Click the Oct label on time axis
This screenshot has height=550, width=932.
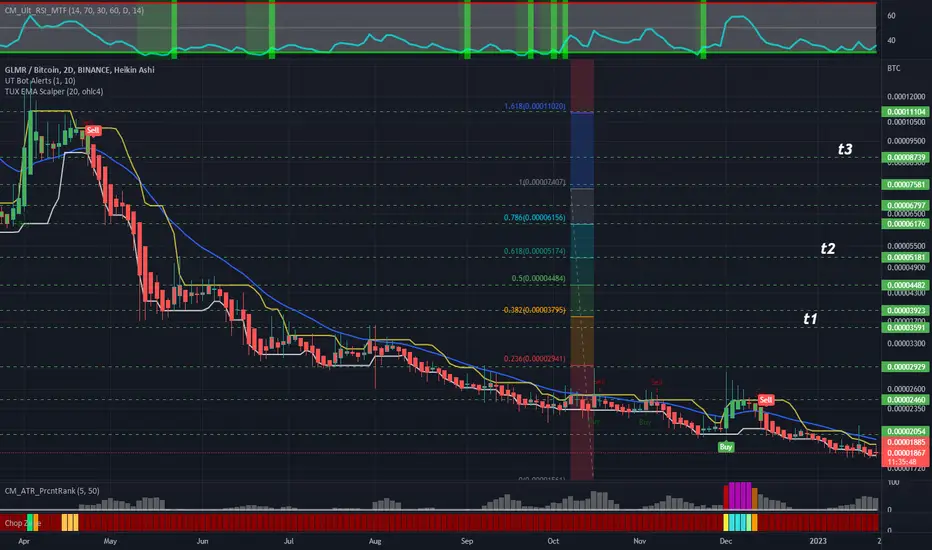(x=553, y=541)
